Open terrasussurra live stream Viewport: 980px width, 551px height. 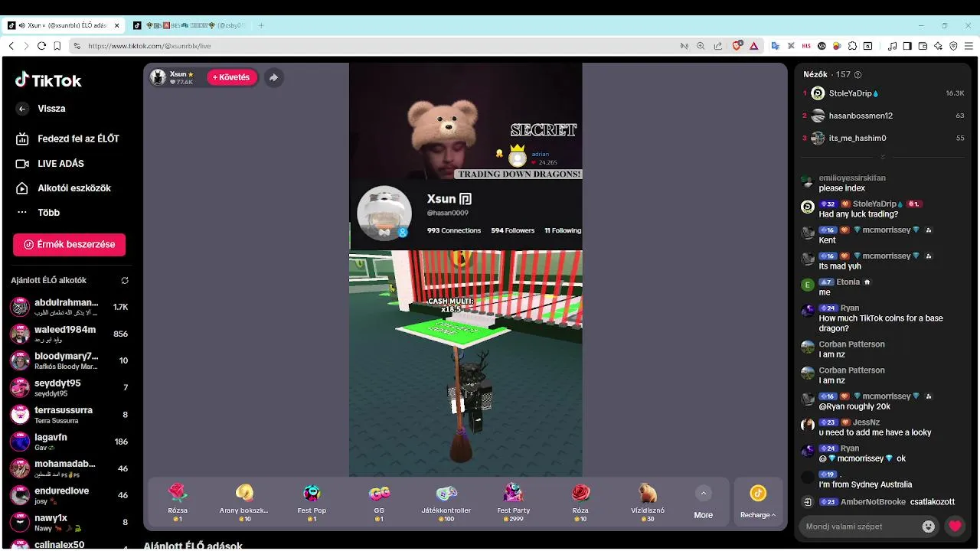coord(70,415)
